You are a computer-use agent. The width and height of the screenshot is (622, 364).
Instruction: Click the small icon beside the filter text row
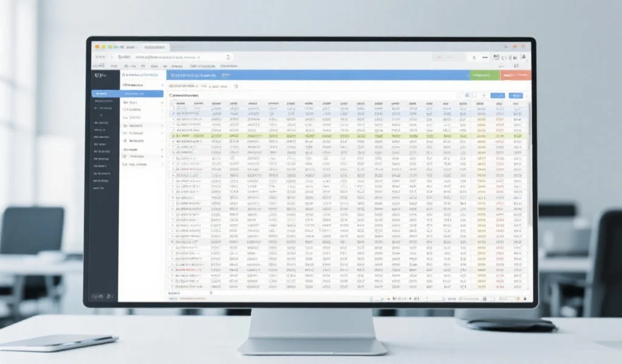click(236, 86)
